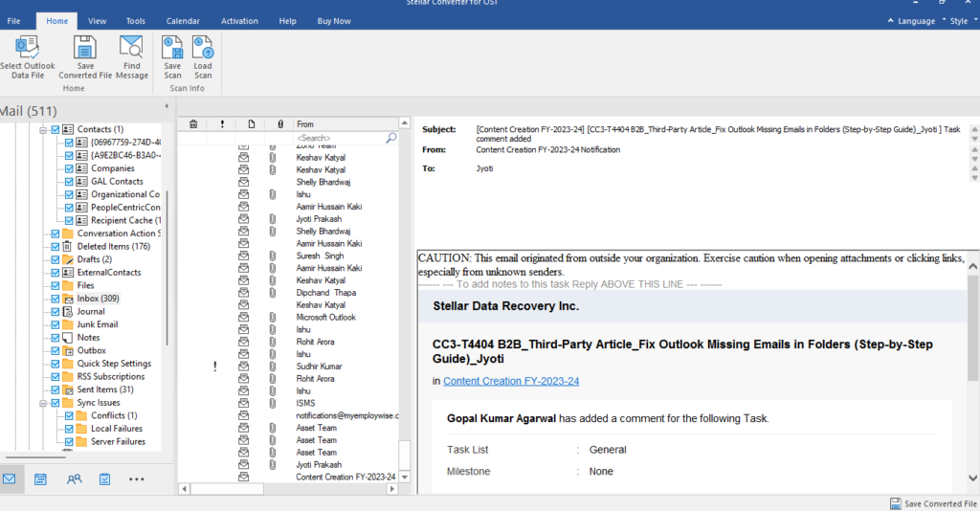This screenshot has width=980, height=511.
Task: Click the trash delete column header icon
Action: [193, 124]
